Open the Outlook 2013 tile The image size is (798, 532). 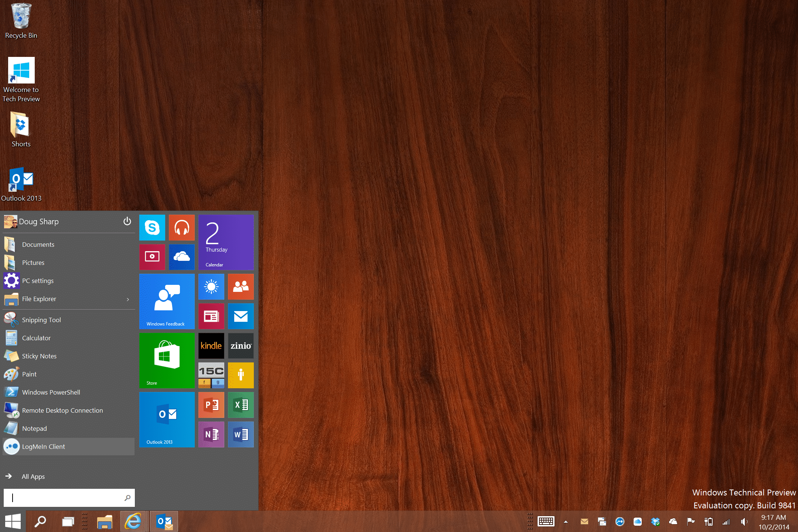167,420
